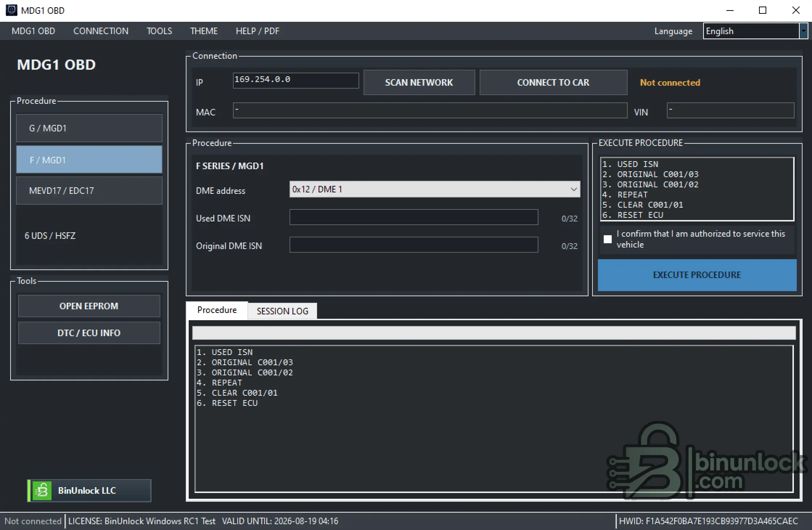812x530 pixels.
Task: Open the Language dropdown arrow
Action: point(803,31)
